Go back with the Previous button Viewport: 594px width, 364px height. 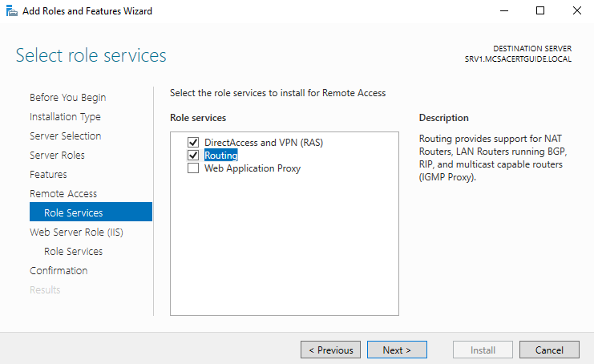tap(331, 350)
